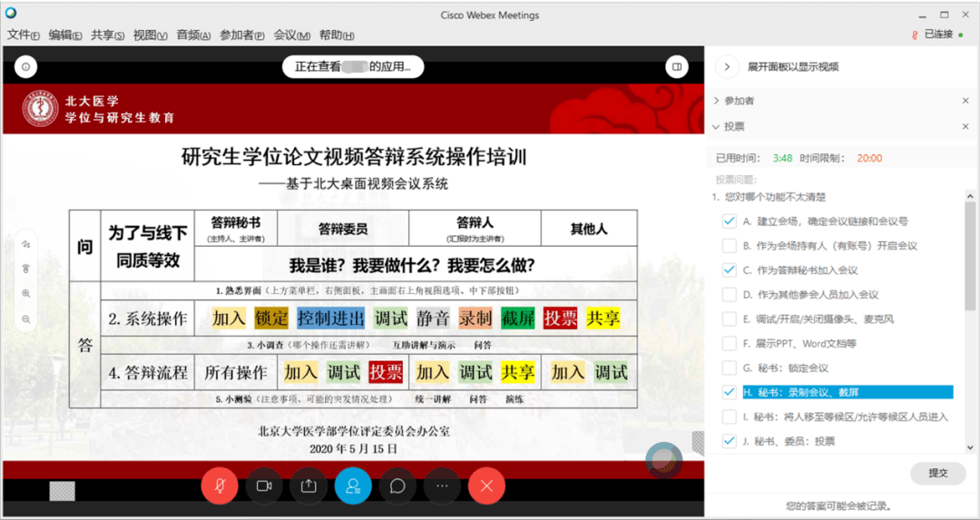Image resolution: width=980 pixels, height=520 pixels.
Task: Click the round info button above the slide
Action: tap(25, 67)
